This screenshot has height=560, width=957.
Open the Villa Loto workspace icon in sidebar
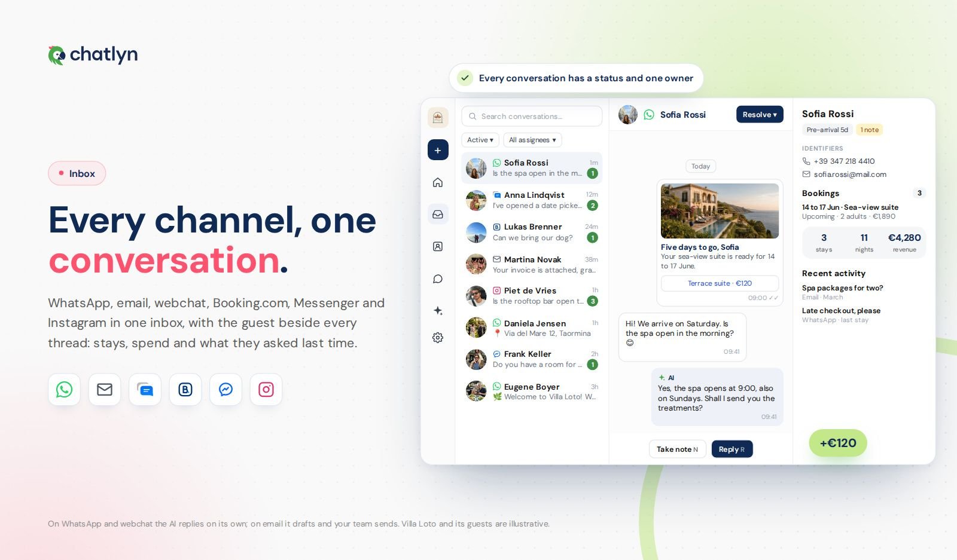[x=438, y=117]
